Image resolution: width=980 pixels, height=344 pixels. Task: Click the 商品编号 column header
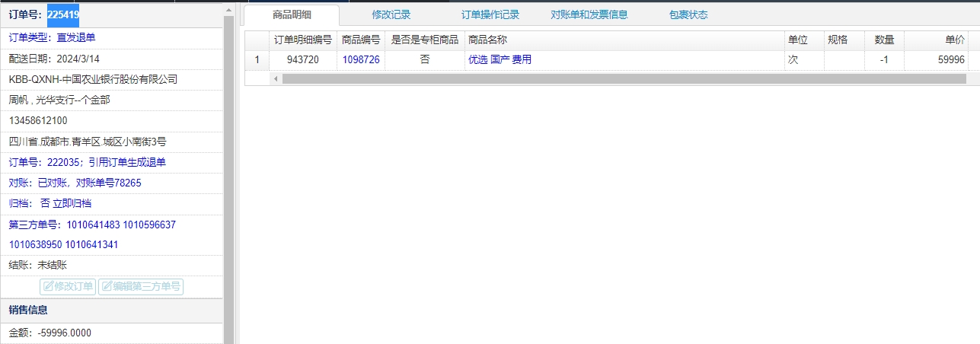tap(361, 40)
